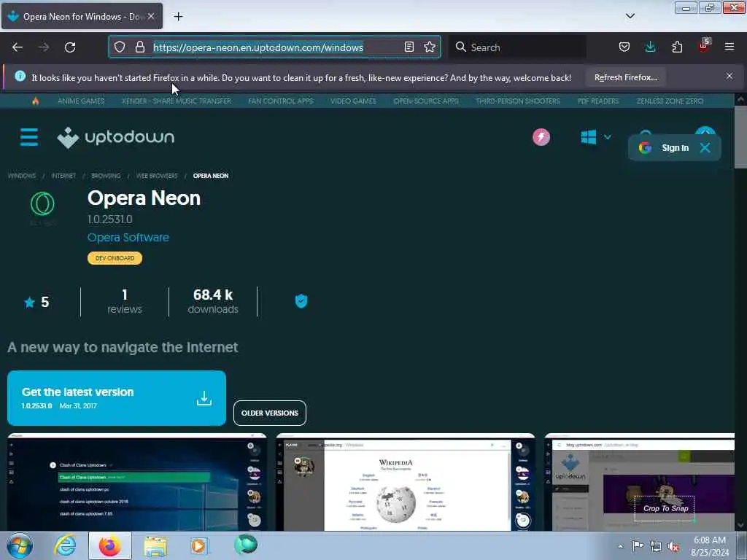Click Get the latest version button
Image resolution: width=747 pixels, height=560 pixels.
coord(117,398)
